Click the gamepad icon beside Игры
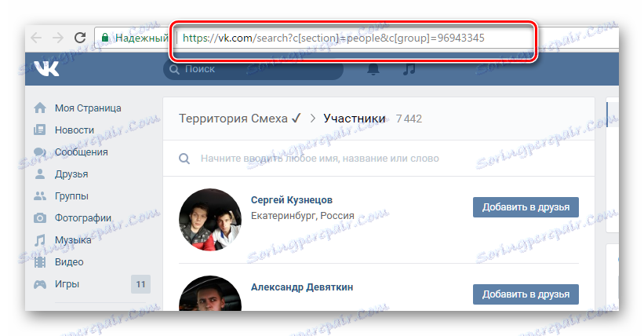This screenshot has height=336, width=644. [40, 284]
